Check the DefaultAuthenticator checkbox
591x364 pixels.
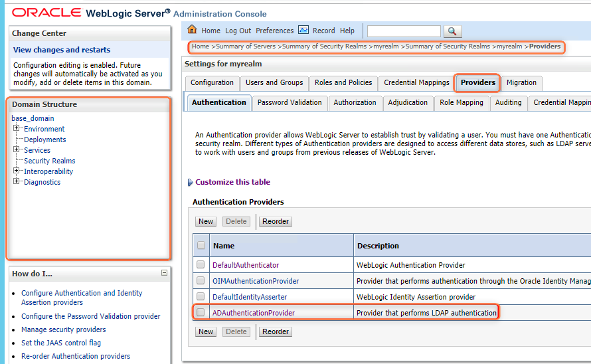(x=201, y=265)
